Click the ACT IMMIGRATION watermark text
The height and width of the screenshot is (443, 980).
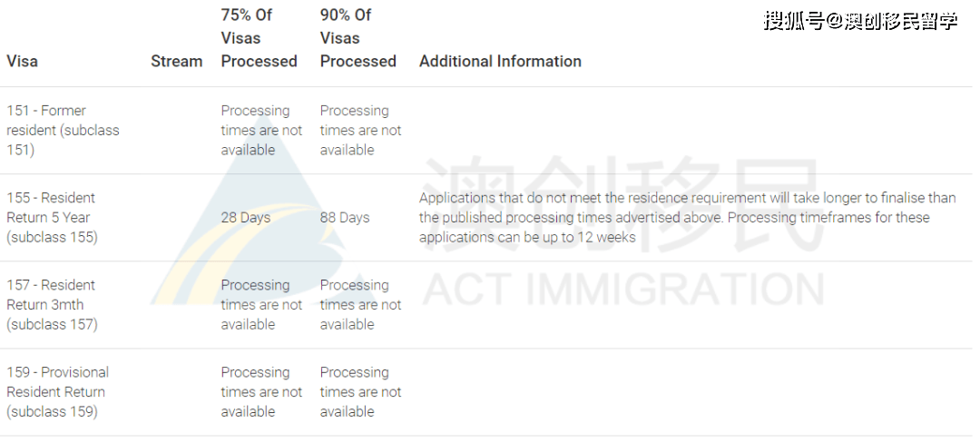(623, 291)
